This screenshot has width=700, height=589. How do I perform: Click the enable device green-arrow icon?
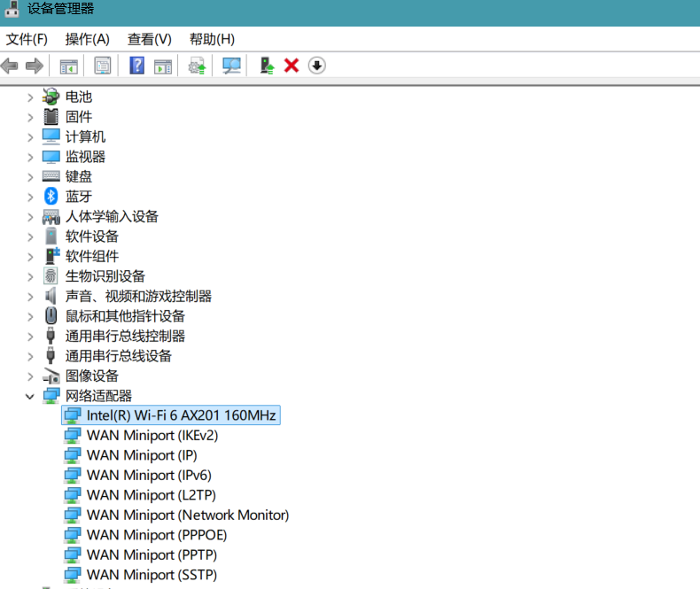pyautogui.click(x=266, y=66)
